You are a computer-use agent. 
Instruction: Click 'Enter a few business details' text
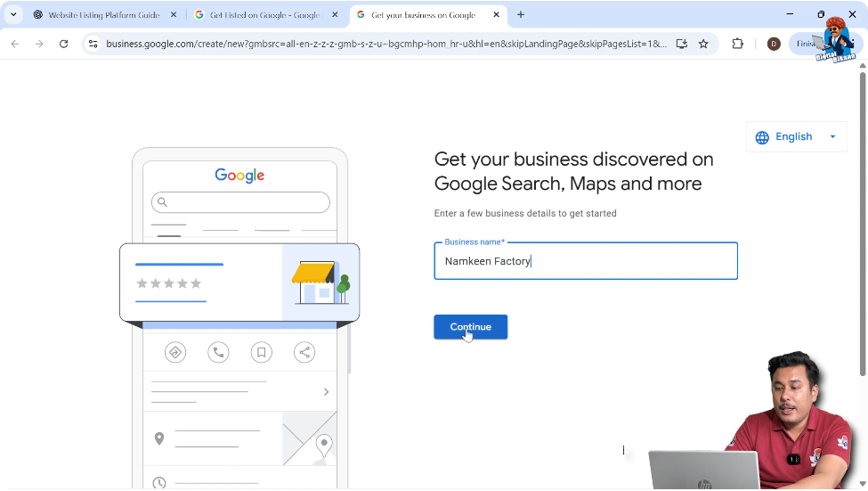[x=525, y=213]
